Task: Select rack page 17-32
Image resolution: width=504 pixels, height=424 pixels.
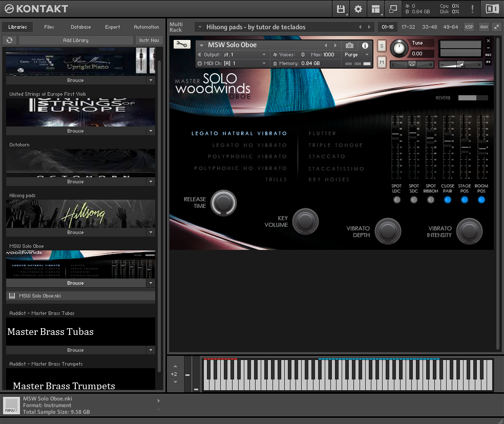Action: (408, 27)
